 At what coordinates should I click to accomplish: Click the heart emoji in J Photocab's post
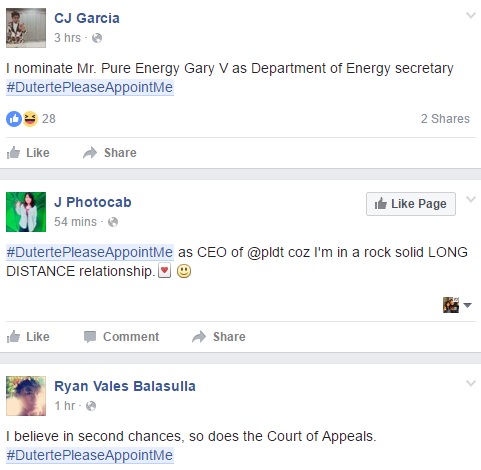(x=164, y=271)
